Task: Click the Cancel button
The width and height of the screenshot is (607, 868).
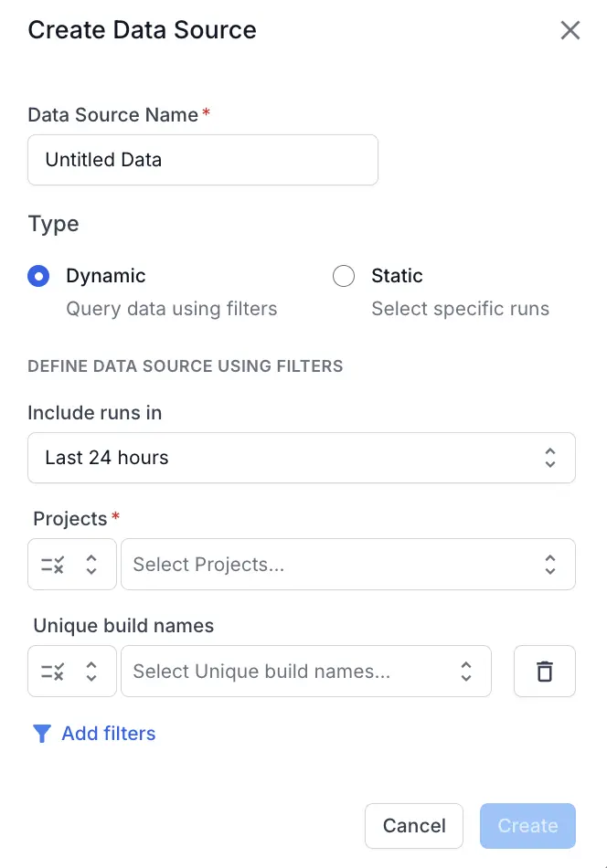Action: click(414, 825)
